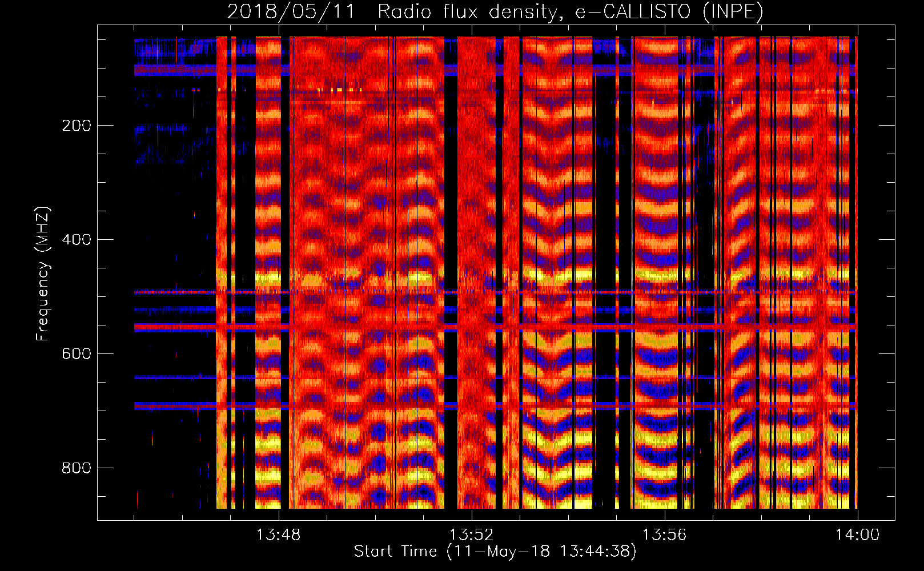Screen dimensions: 924x571
Task: Select the 600 frequency tick label
Action: point(76,354)
